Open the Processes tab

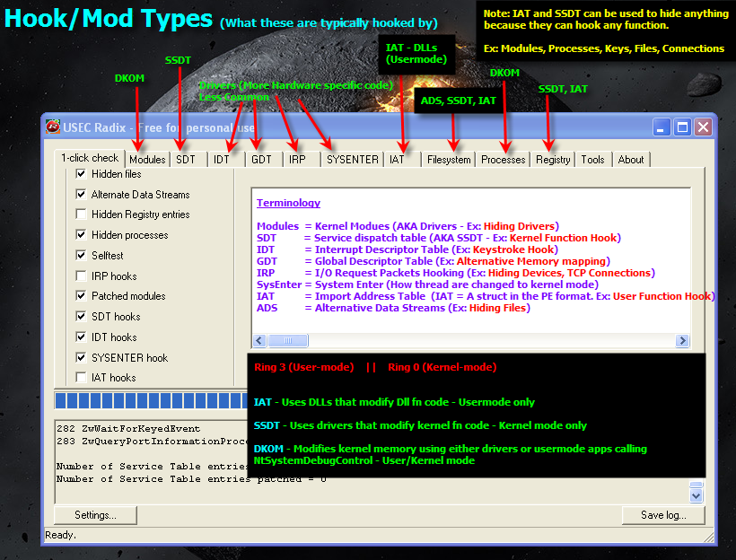click(x=504, y=160)
